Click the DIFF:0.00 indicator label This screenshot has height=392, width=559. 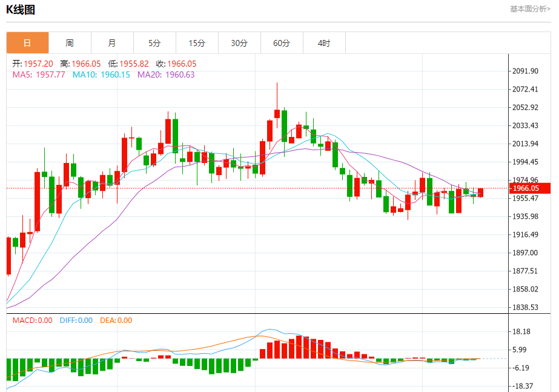[76, 321]
